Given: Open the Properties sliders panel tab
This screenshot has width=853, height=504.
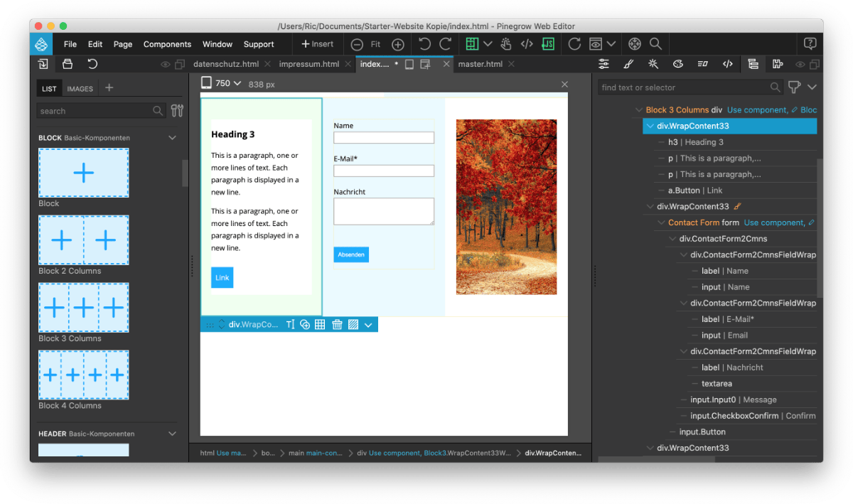Looking at the screenshot, I should (x=603, y=64).
